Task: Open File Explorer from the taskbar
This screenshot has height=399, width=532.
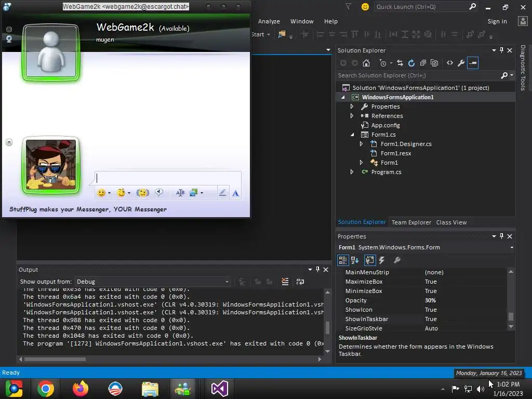Action: pos(150,389)
